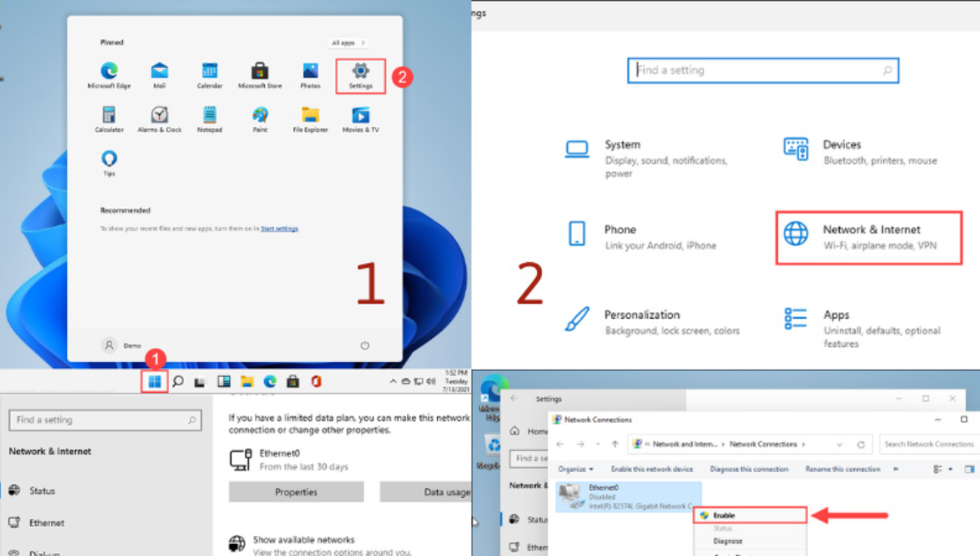This screenshot has width=980, height=556.
Task: Launch the Paint pinned app
Action: [260, 119]
